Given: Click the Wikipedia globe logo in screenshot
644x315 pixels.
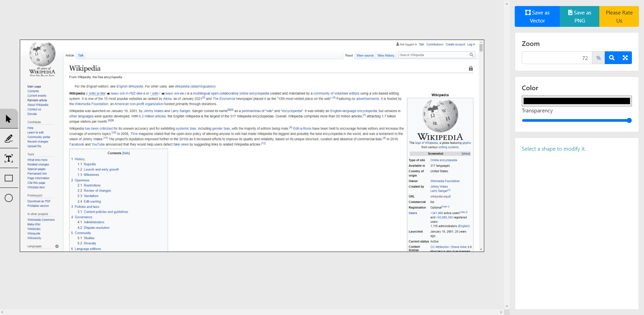Looking at the screenshot, I should 42,55.
